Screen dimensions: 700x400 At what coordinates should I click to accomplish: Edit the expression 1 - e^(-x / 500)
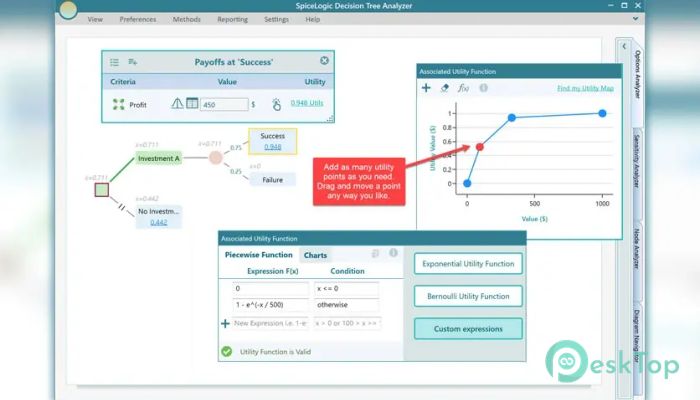(x=271, y=305)
